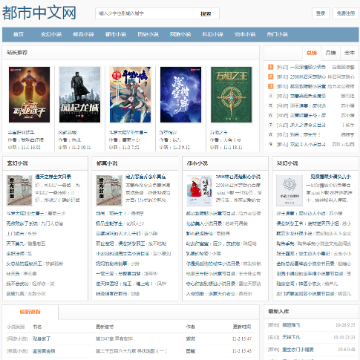Image resolution: width=360 pixels, height=360 pixels.
Task: Click the 搜索 search button
Action: [x=206, y=14]
